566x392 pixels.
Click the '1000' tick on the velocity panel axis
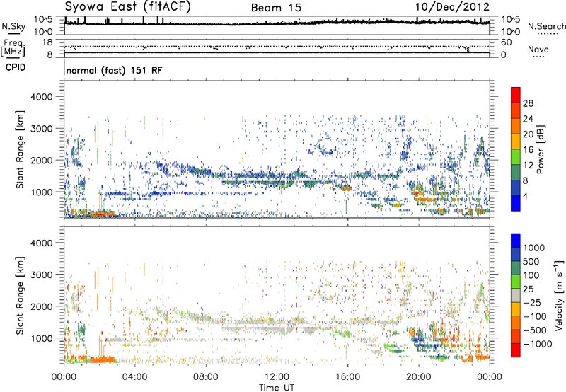42,338
